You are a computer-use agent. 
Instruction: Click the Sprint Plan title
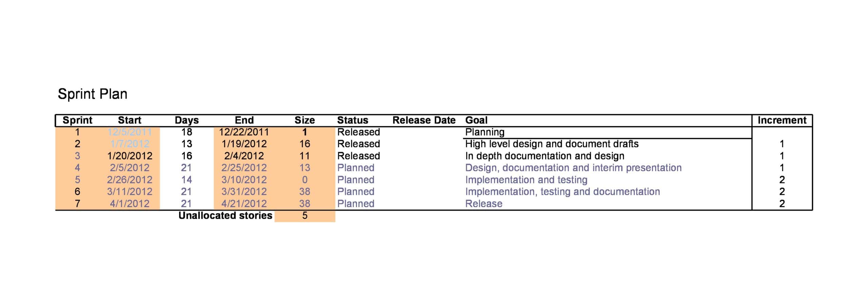point(92,94)
